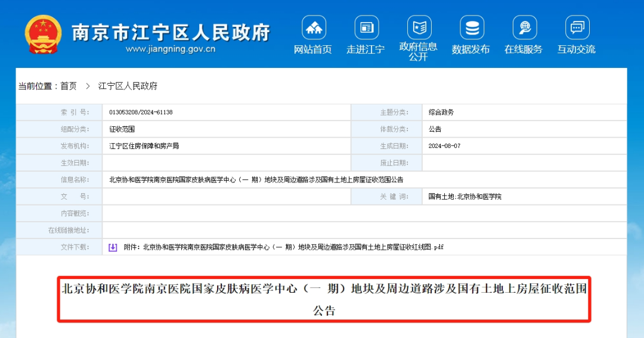Open the 走进江宁 menu label

tap(366, 49)
